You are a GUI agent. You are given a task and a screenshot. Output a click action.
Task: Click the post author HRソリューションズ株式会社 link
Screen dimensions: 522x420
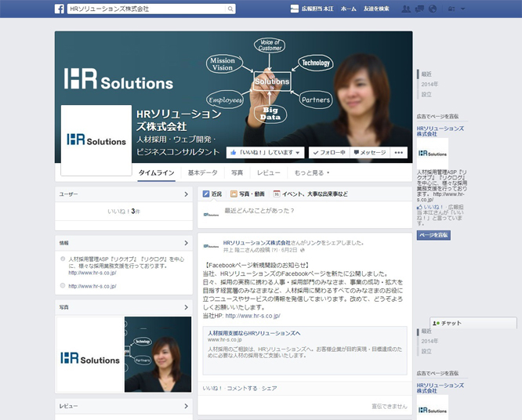coord(256,243)
